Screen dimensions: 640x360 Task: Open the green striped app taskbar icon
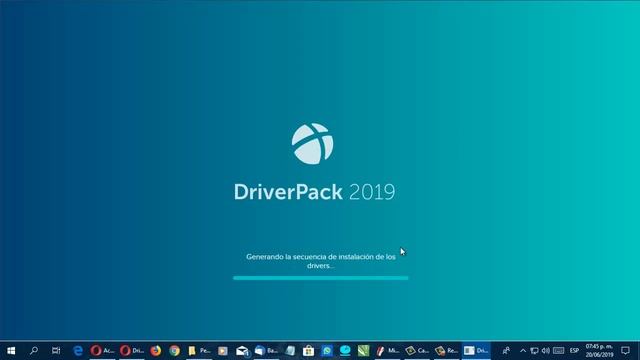click(363, 351)
